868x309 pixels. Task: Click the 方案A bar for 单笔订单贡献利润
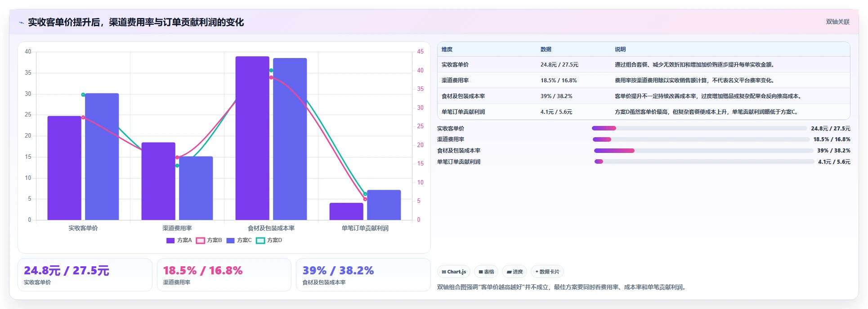click(x=346, y=211)
